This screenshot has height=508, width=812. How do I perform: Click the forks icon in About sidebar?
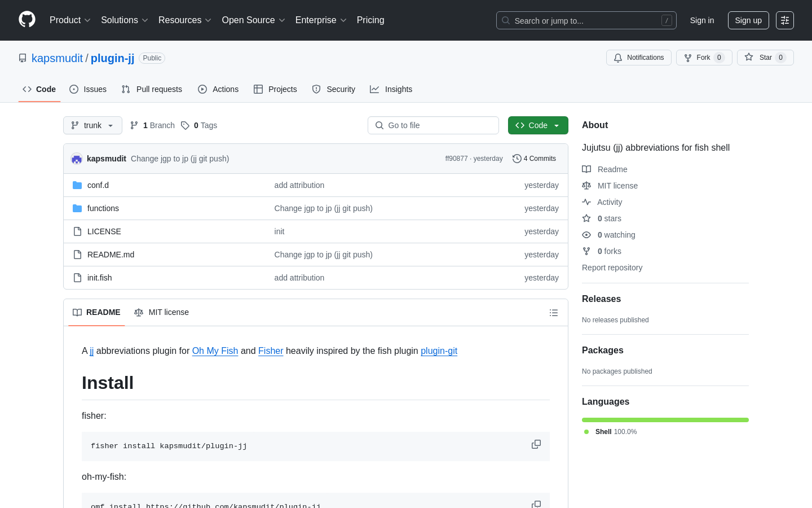(x=586, y=251)
